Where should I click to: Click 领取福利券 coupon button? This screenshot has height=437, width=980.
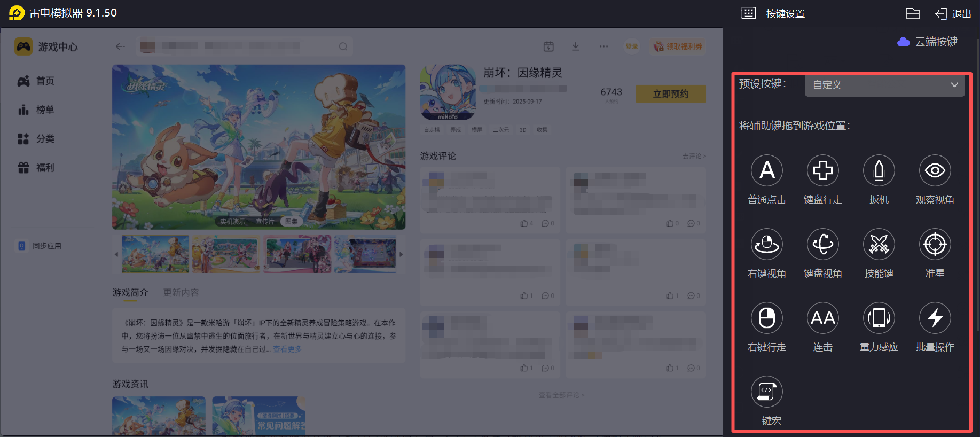678,46
